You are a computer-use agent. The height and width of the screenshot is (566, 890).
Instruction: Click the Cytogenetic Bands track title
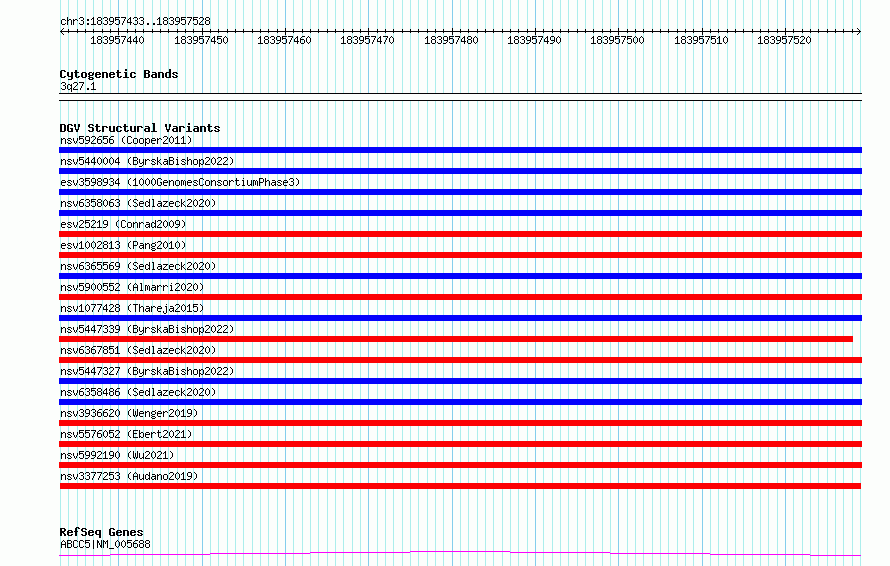119,74
